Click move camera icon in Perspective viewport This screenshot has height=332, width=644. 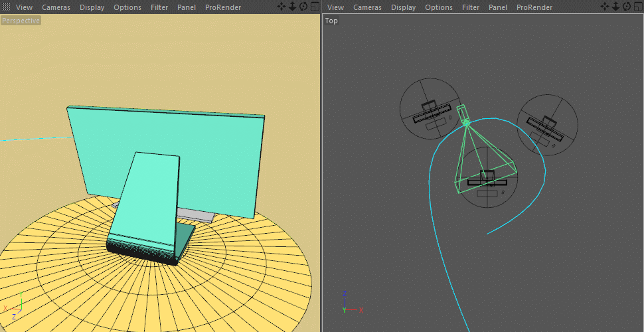click(282, 6)
